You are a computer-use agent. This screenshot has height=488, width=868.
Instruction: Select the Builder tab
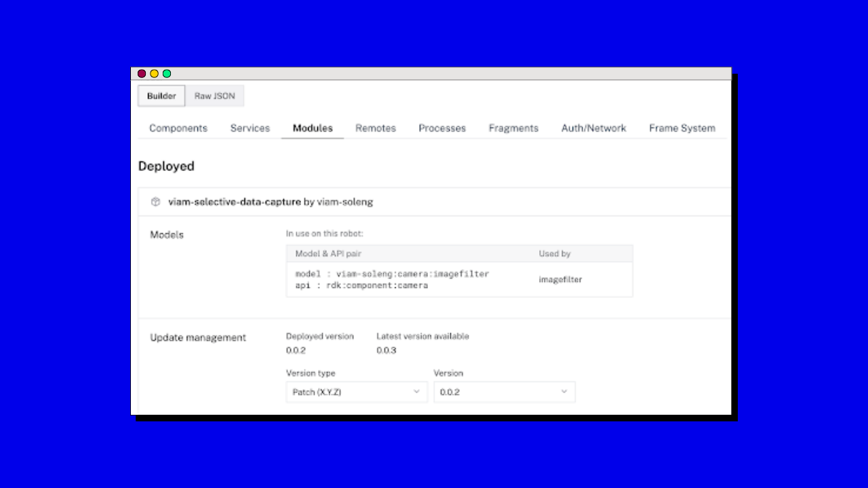click(x=161, y=96)
